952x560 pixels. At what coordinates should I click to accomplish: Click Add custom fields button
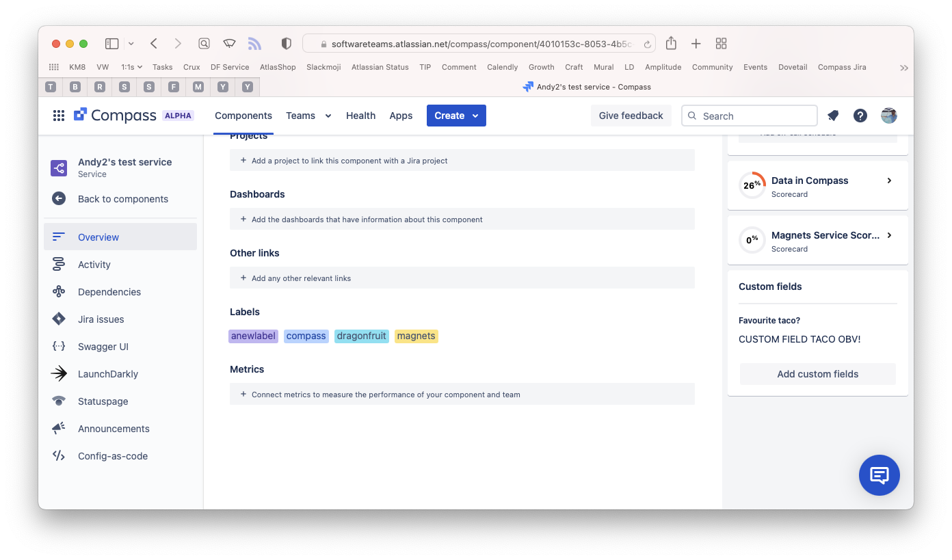pos(818,374)
